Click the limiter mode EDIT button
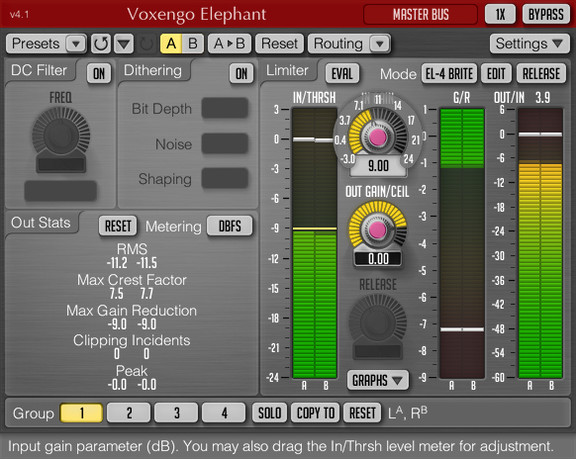The width and height of the screenshot is (576, 459). [x=496, y=74]
